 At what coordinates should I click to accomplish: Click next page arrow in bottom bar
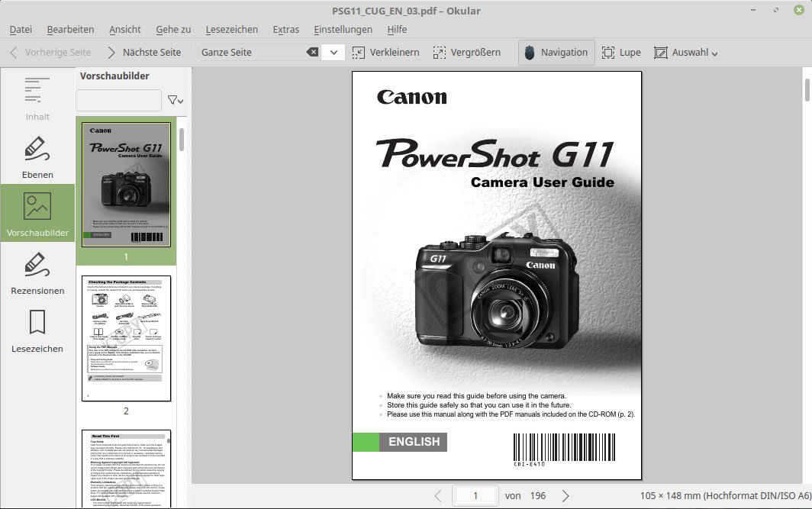pyautogui.click(x=565, y=496)
